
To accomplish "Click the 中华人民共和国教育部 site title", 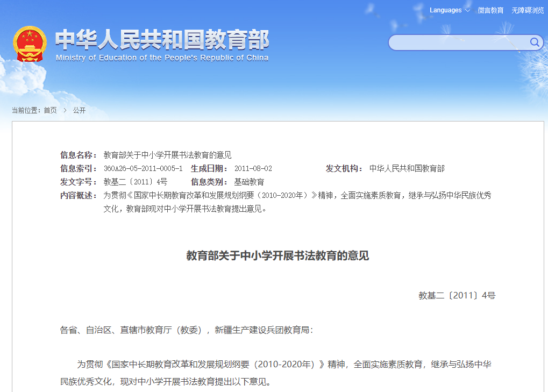I will pyautogui.click(x=162, y=40).
